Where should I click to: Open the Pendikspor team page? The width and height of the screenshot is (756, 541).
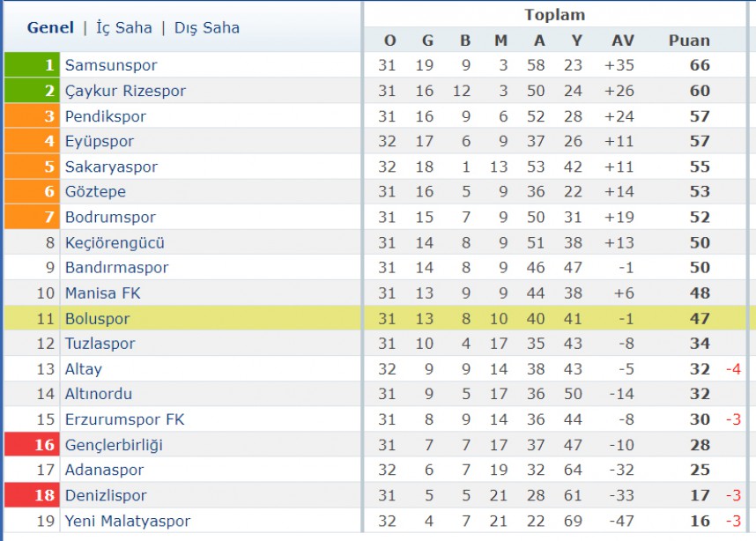105,116
